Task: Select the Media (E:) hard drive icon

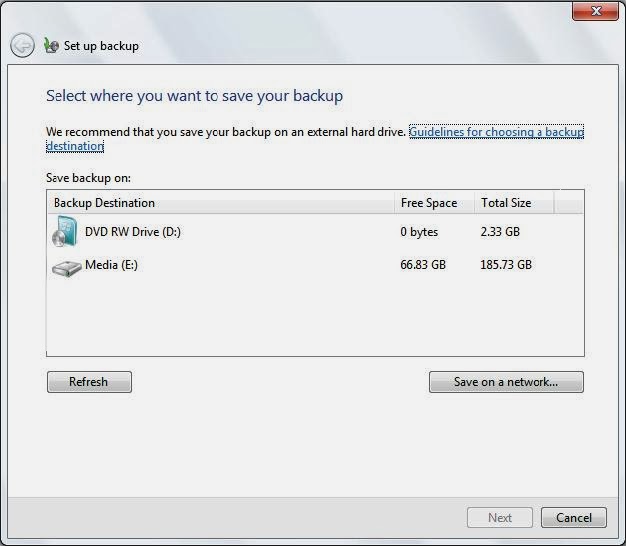Action: click(66, 268)
